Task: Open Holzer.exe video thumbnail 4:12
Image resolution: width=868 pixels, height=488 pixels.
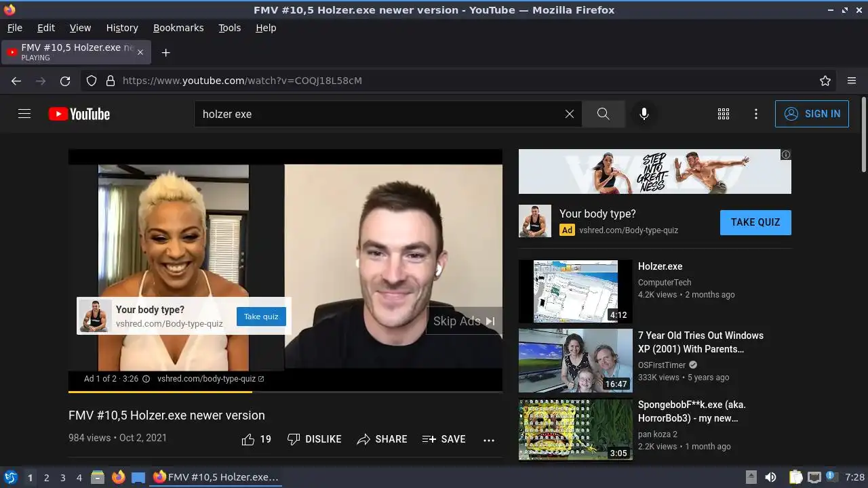Action: [575, 291]
